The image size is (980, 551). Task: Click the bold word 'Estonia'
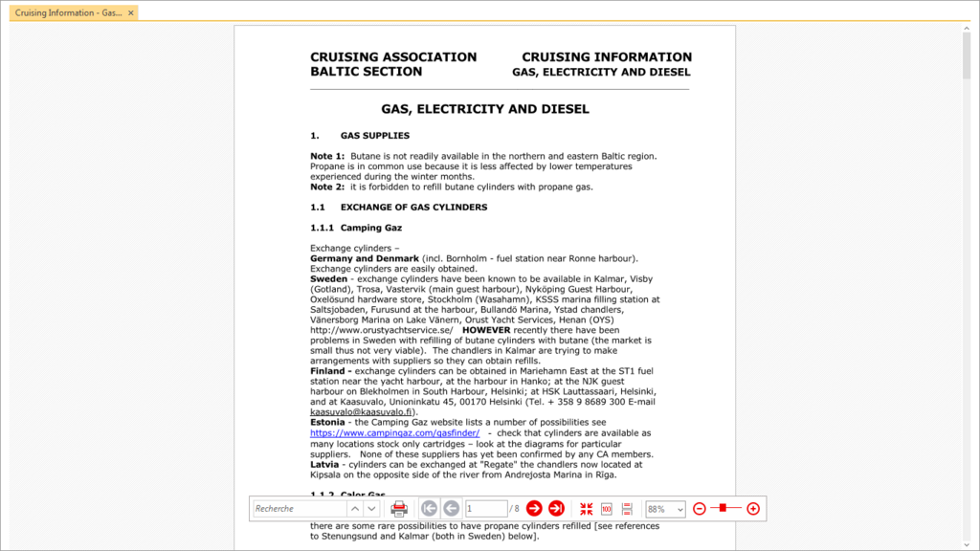click(x=327, y=422)
